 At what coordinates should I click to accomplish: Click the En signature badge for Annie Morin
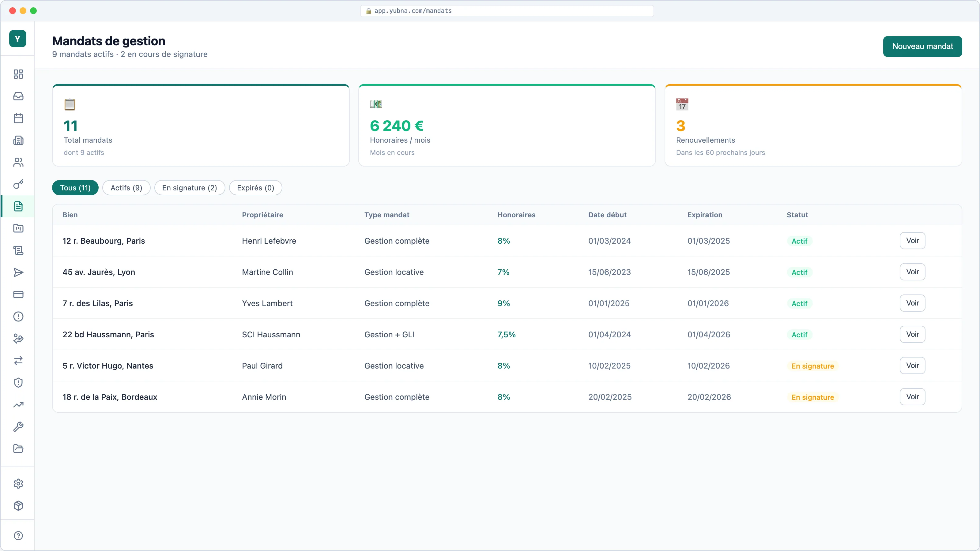[x=812, y=397]
